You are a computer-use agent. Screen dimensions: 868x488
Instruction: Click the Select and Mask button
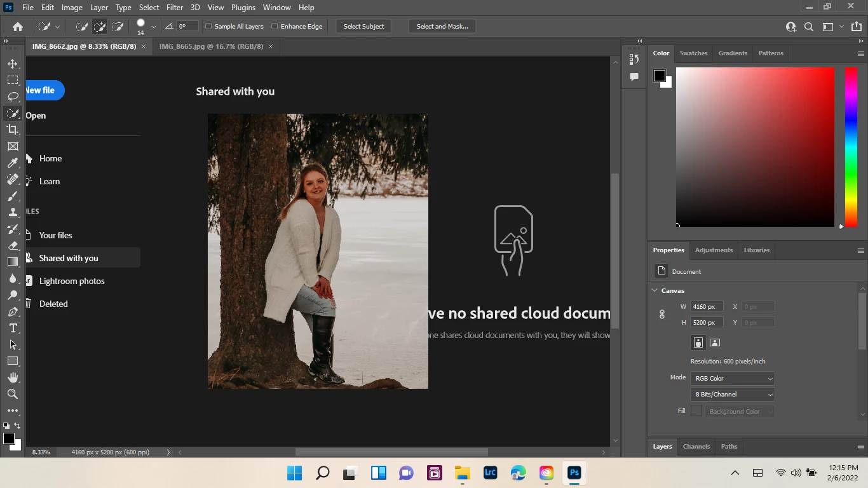click(442, 27)
